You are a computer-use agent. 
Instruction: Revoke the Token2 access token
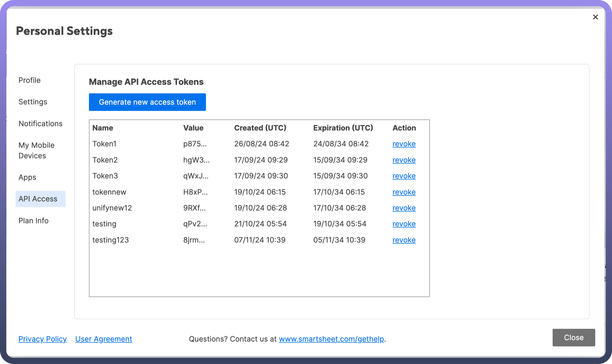coord(404,160)
